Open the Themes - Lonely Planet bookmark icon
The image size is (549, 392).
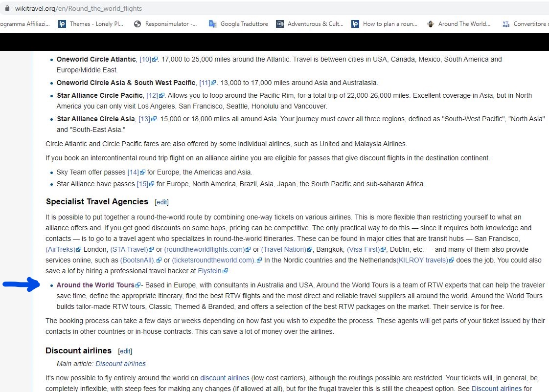[x=62, y=24]
